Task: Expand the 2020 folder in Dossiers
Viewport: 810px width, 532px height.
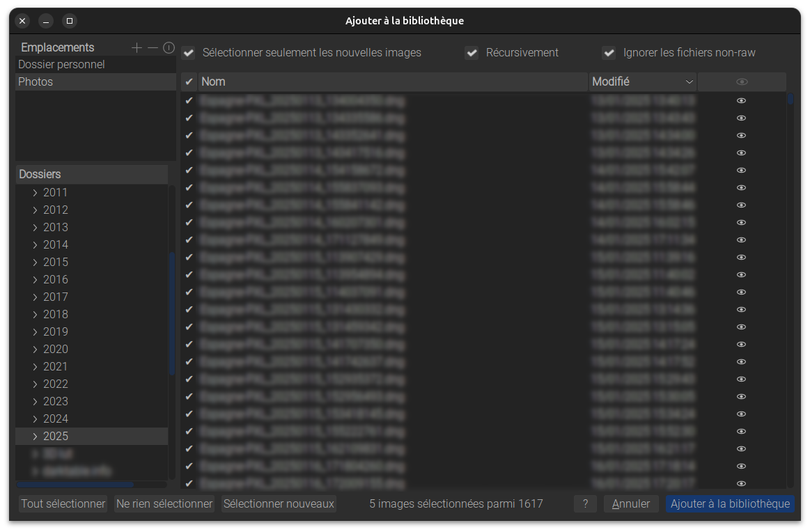Action: pos(35,350)
